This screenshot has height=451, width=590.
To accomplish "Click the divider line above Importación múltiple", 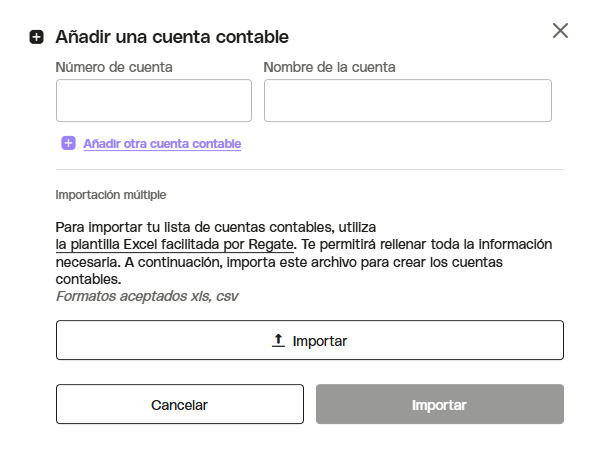I will (x=310, y=170).
